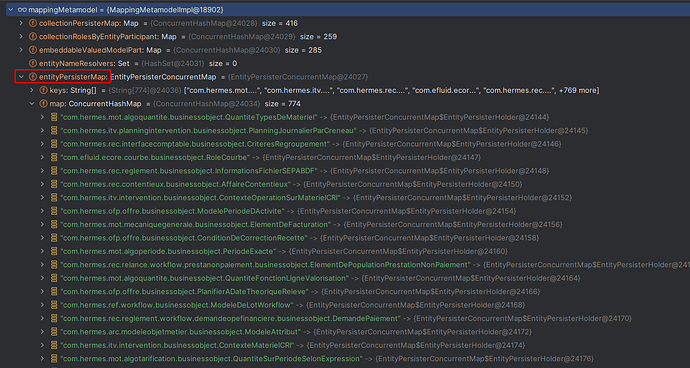Expand the ElementDeFacturation entry
Image resolution: width=690 pixels, height=368 pixels.
coord(43,224)
